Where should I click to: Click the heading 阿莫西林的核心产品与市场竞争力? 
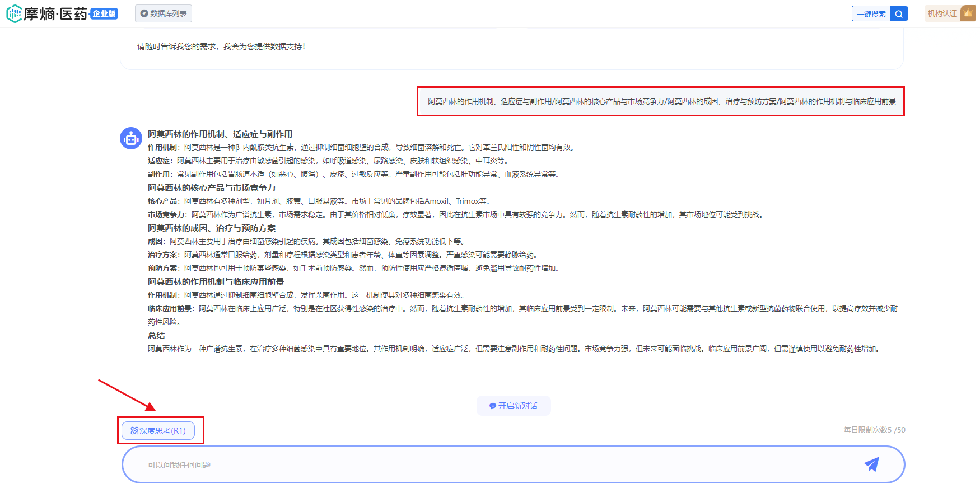coord(212,188)
